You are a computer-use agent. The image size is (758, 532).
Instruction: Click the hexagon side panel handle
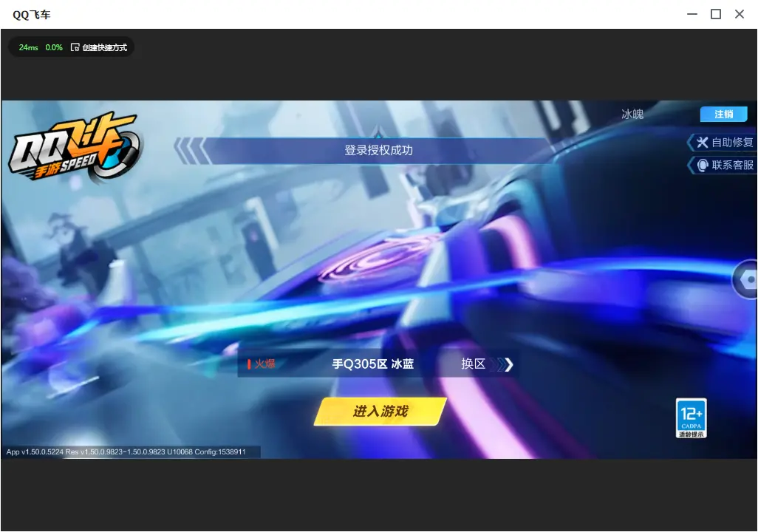(746, 279)
